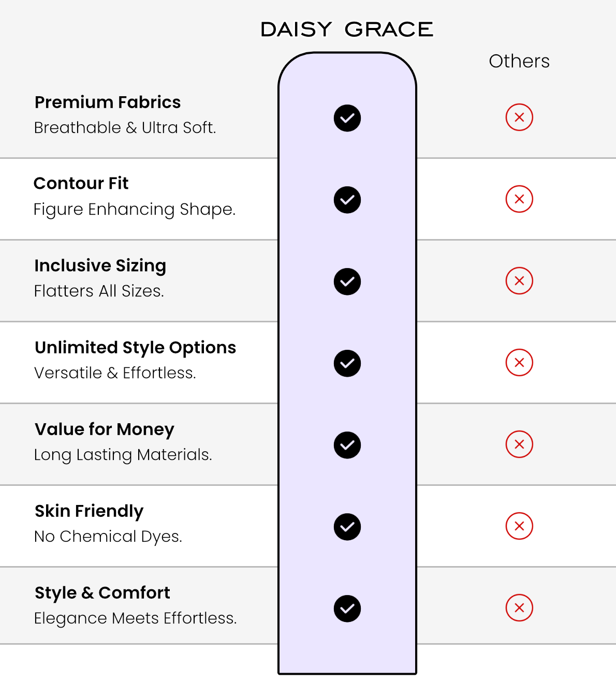Click the Contour Fit black checkmark icon
Viewport: 616px width, 683px height.
pos(347,200)
